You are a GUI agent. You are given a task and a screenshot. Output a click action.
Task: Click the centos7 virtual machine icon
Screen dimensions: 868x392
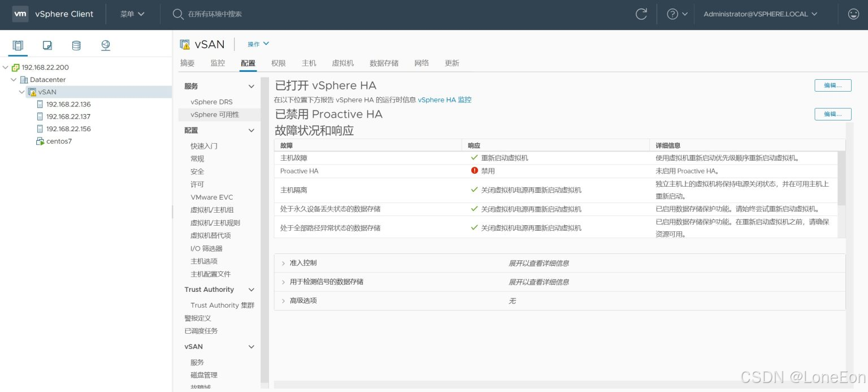[x=40, y=141]
